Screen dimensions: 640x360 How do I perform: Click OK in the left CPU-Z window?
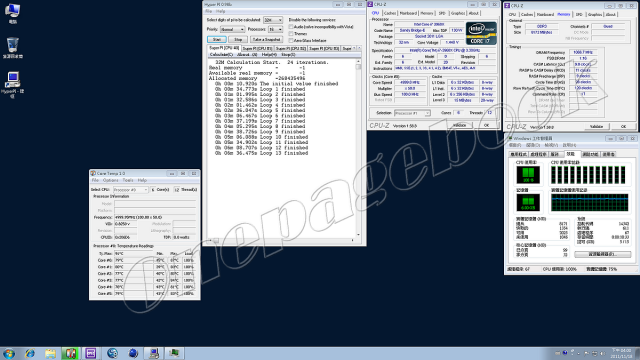point(486,125)
